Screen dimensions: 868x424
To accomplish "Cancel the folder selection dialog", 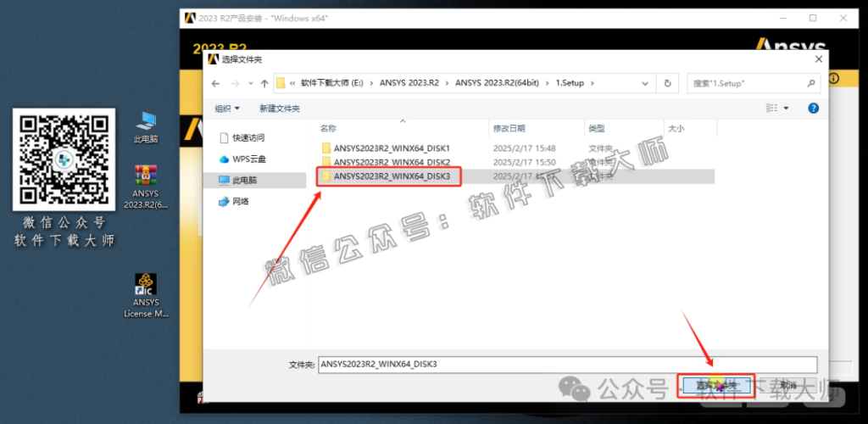I will tap(788, 385).
